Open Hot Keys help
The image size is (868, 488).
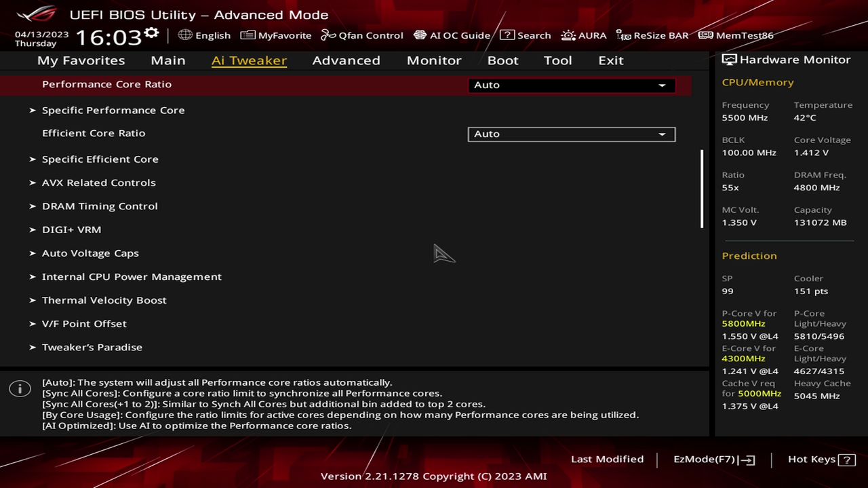point(822,460)
